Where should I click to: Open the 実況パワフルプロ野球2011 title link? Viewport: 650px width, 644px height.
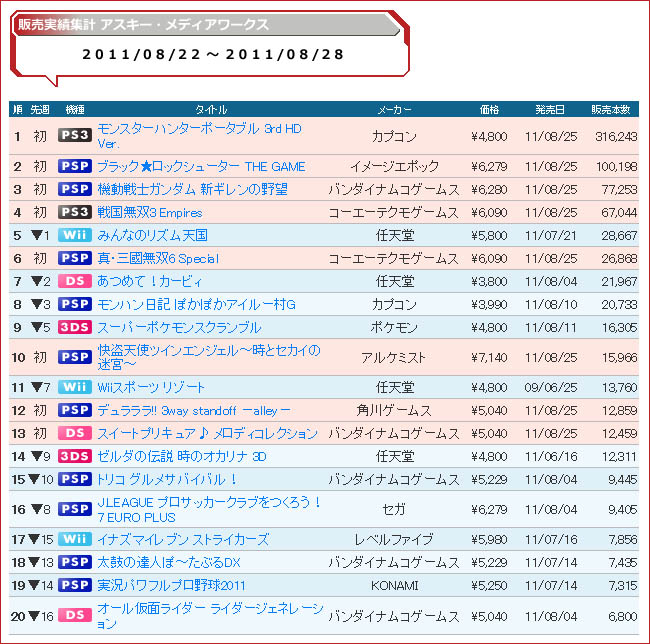tap(171, 586)
